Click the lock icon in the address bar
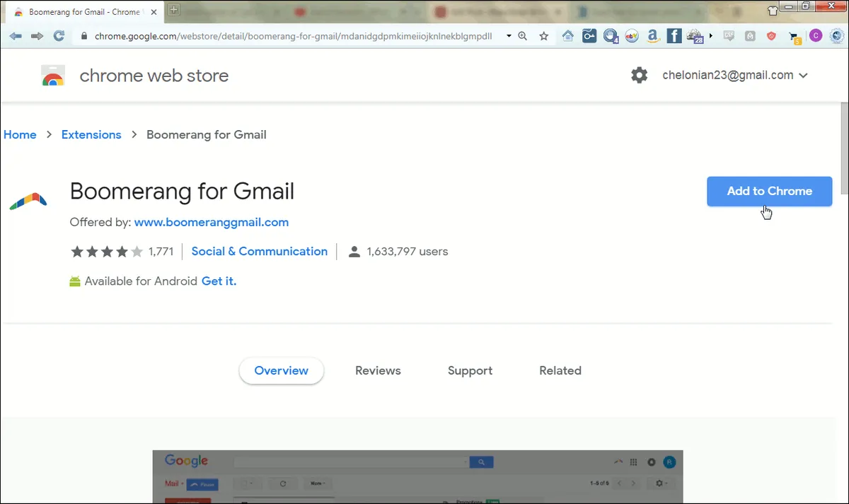 [84, 36]
